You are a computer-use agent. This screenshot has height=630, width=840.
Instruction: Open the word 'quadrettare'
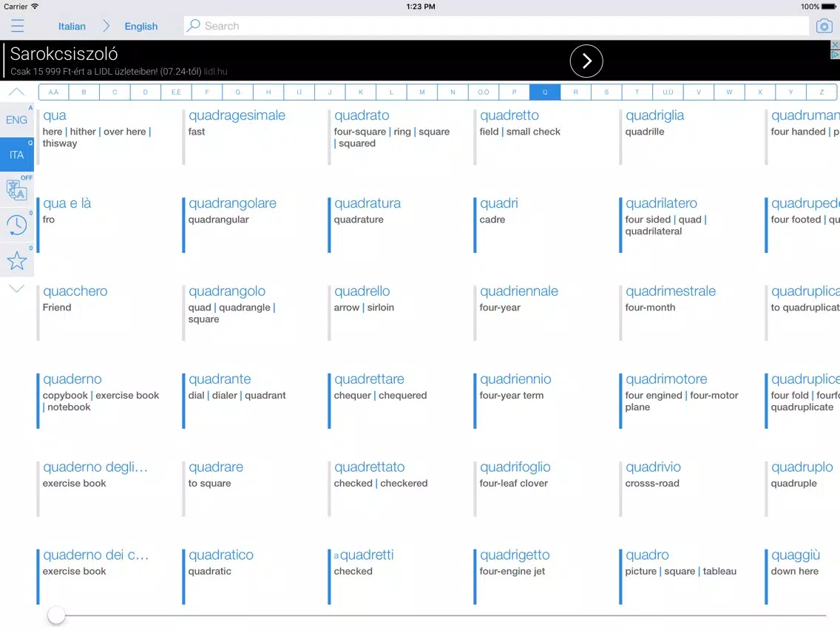[x=369, y=379]
